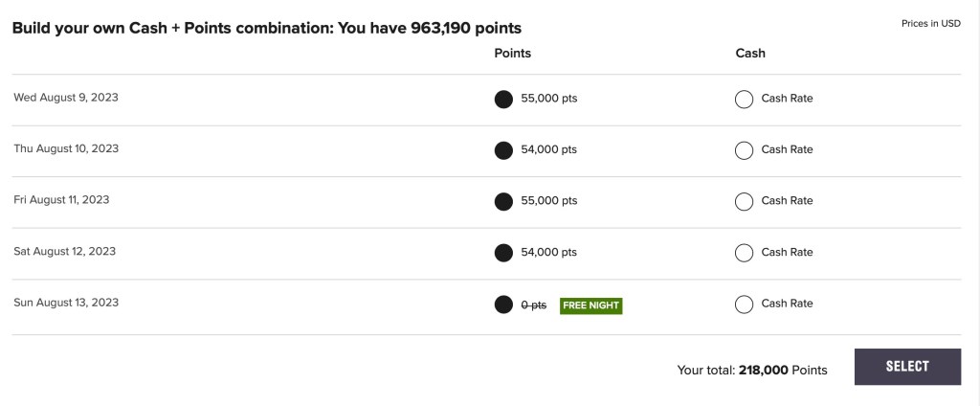The image size is (980, 406).
Task: Choose Cash Rate for Fri August 11
Action: [x=744, y=201]
